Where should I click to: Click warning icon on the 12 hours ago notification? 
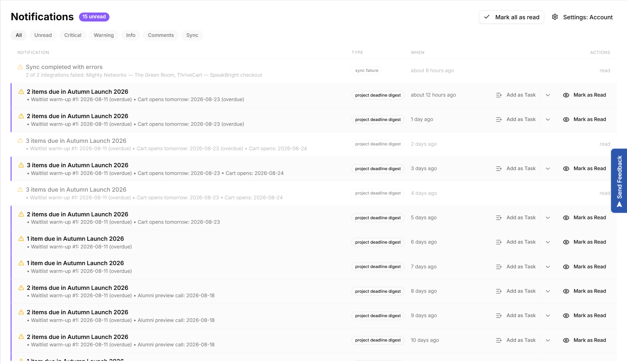click(21, 91)
